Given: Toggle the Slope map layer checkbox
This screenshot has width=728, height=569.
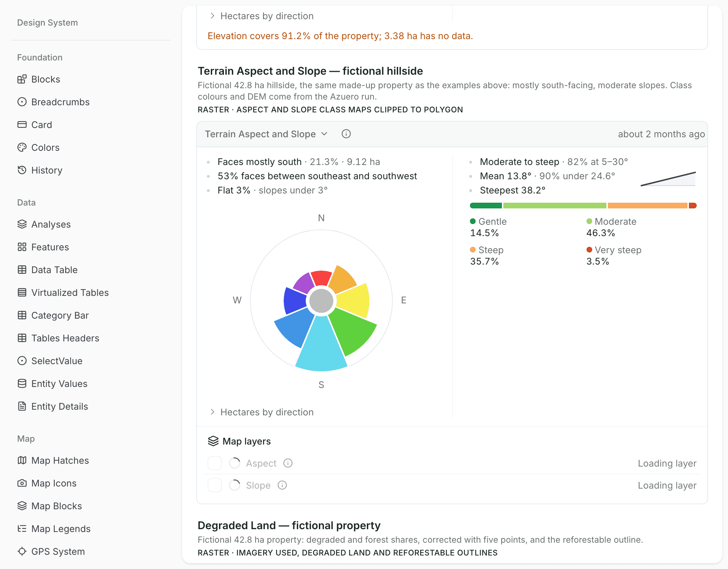Looking at the screenshot, I should pyautogui.click(x=215, y=485).
